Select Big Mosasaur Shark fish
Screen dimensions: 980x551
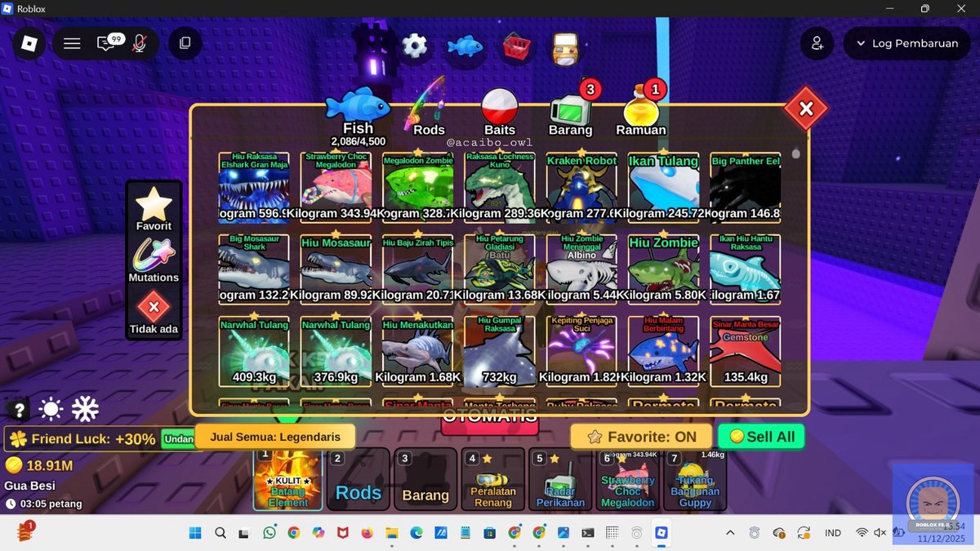click(x=254, y=269)
